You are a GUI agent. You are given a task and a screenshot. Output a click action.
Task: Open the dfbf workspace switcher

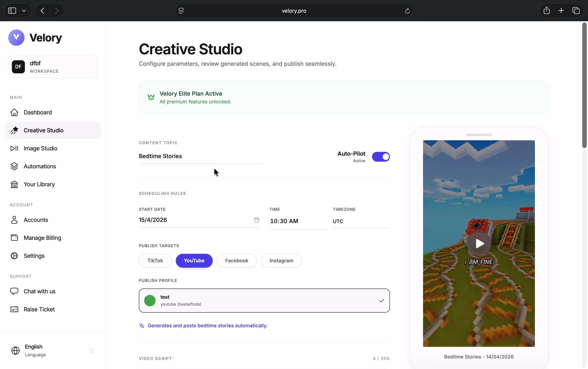[53, 67]
